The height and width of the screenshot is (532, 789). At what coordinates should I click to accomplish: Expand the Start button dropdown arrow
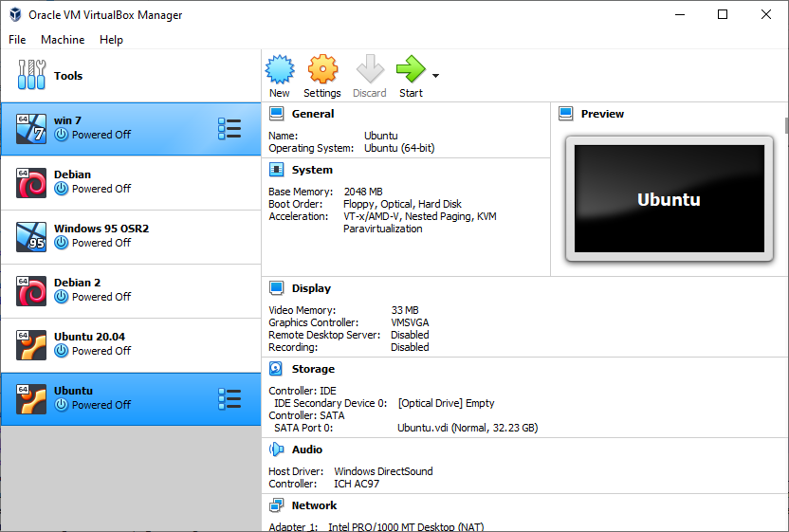tap(435, 76)
